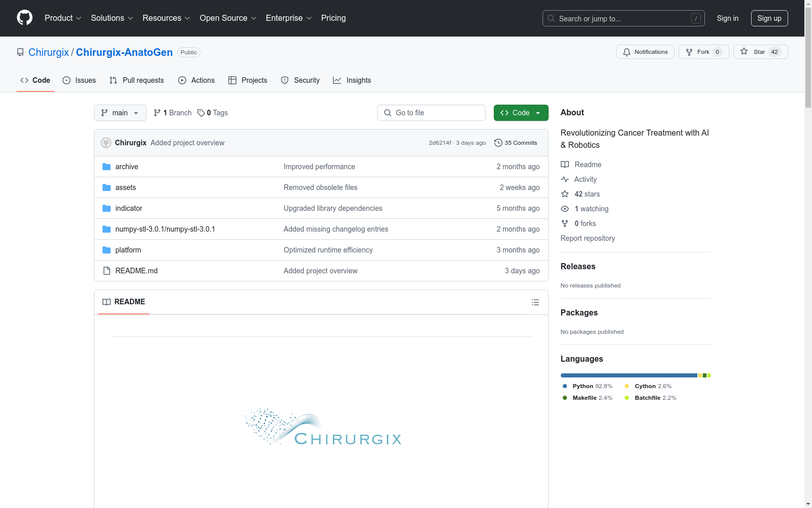View the 35 Commits history
The image size is (812, 508).
tap(516, 143)
